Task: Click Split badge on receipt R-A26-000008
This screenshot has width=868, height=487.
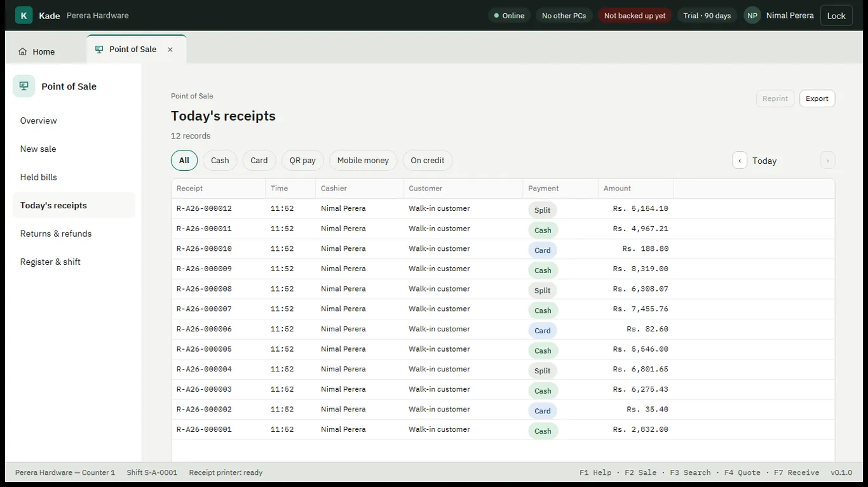Action: pyautogui.click(x=542, y=290)
